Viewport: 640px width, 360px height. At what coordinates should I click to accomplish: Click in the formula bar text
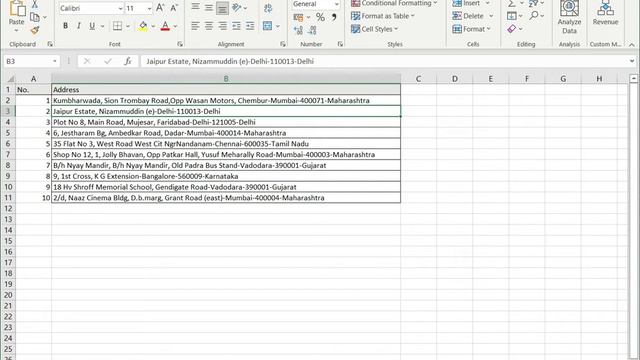230,61
